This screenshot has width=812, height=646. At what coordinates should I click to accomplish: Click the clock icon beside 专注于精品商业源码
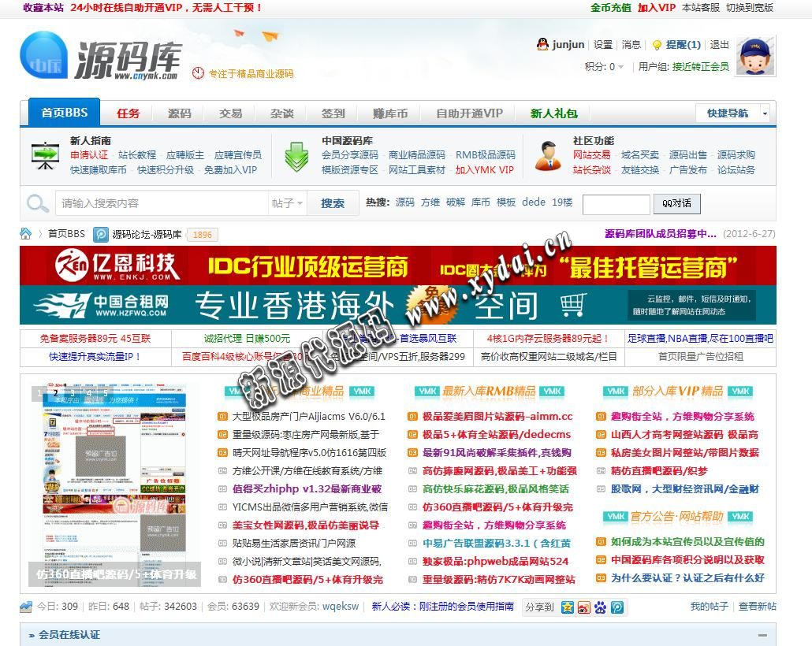click(x=198, y=73)
